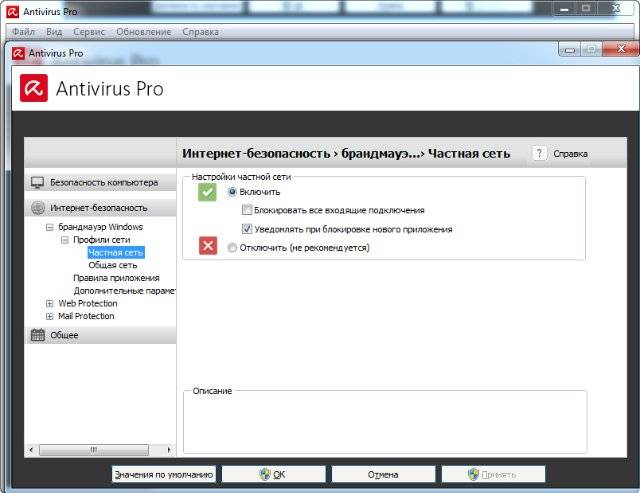
Task: Select Дополнительные параметры tree item
Action: [x=124, y=291]
